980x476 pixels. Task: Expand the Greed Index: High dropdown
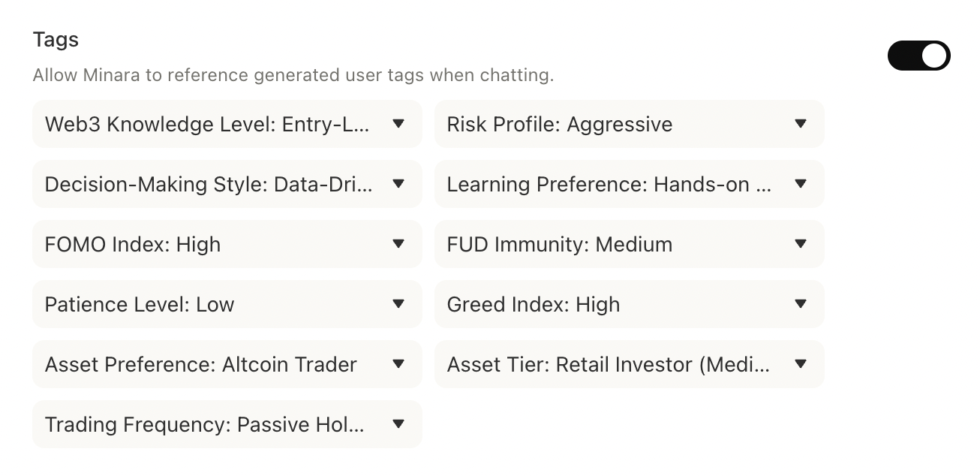click(x=629, y=304)
